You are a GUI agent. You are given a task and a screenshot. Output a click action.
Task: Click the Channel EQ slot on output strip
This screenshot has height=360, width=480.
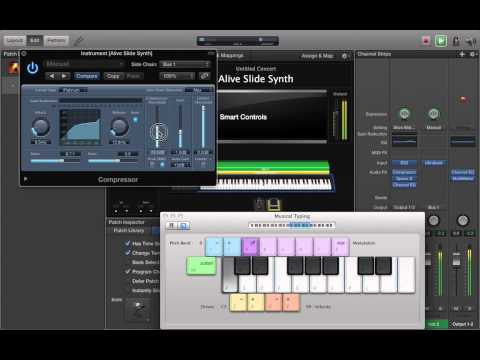(x=463, y=172)
